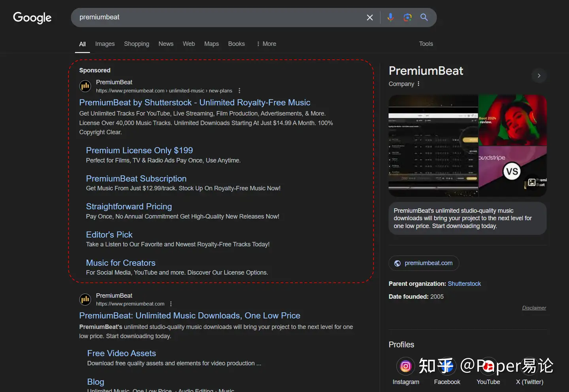Open three-dot menu beside the sponsored new-plans URL
Image resolution: width=569 pixels, height=392 pixels.
(239, 91)
